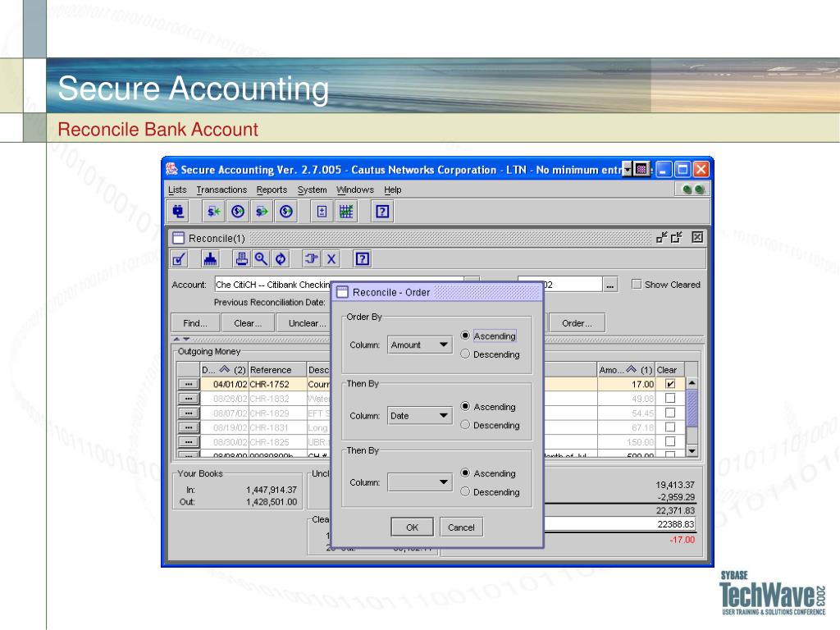Open help from the Reconcile toolbar question icon
The height and width of the screenshot is (630, 840).
(x=362, y=259)
